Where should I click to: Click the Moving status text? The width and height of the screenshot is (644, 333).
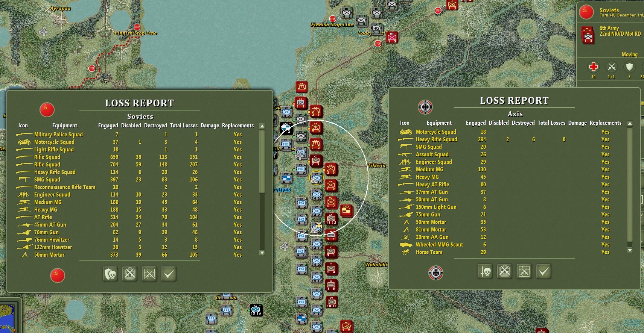pyautogui.click(x=630, y=54)
